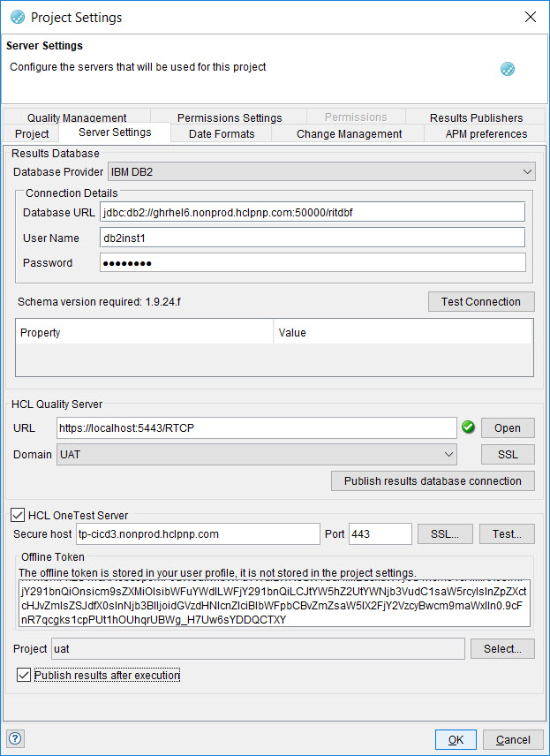The width and height of the screenshot is (550, 756).
Task: Click the HCL Quality Server URL field
Action: pyautogui.click(x=256, y=427)
